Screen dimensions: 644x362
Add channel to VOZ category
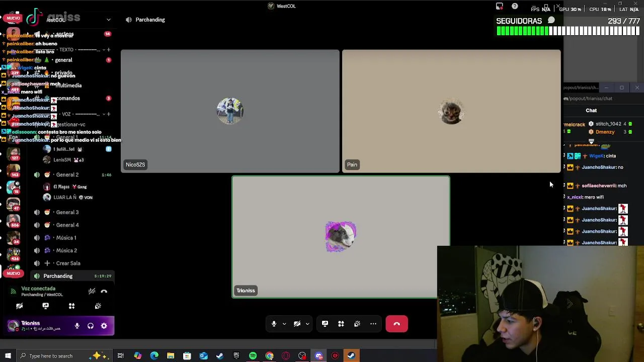(x=108, y=114)
